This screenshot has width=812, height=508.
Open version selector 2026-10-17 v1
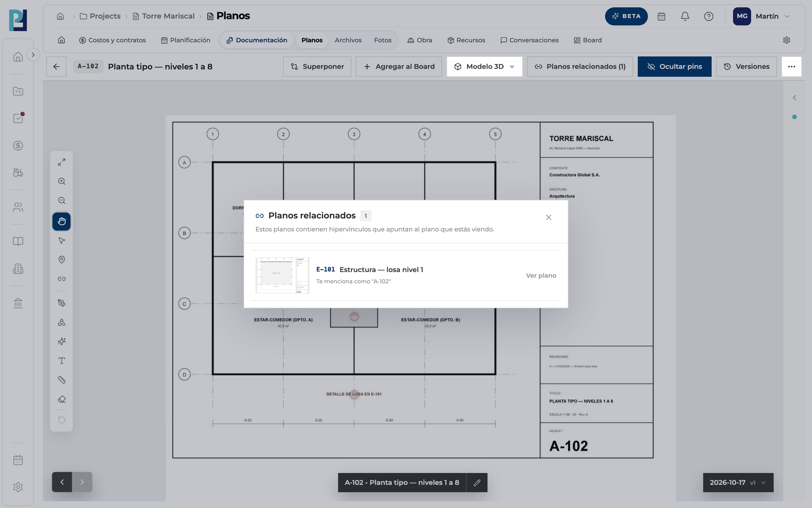(738, 483)
